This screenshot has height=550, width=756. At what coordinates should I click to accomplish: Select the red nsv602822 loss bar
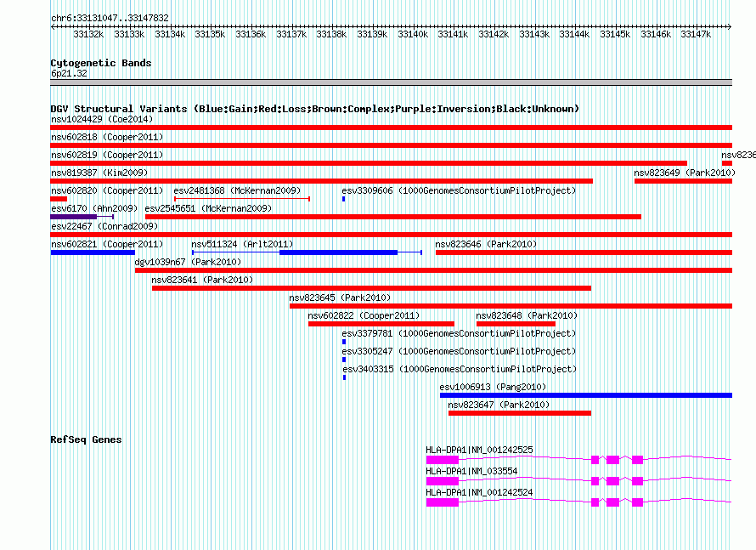[381, 324]
